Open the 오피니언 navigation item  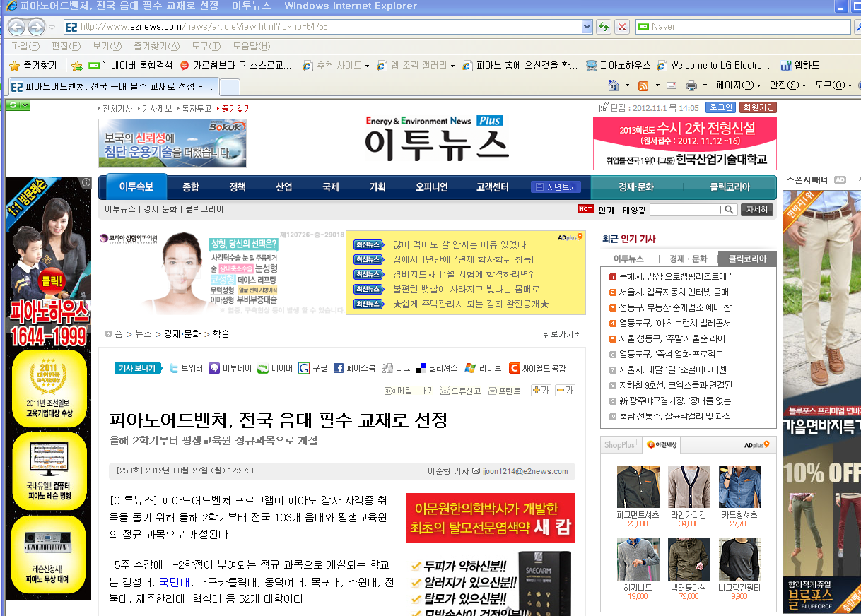pyautogui.click(x=432, y=187)
